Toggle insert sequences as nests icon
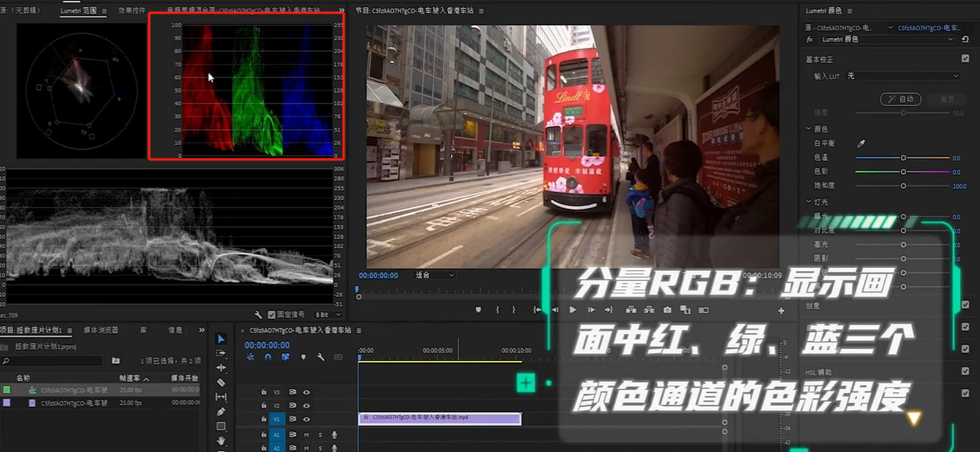The width and height of the screenshot is (980, 452). click(250, 357)
